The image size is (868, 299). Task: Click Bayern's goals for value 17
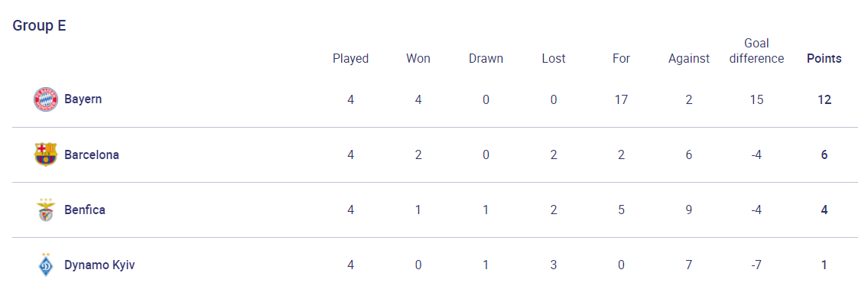click(621, 99)
